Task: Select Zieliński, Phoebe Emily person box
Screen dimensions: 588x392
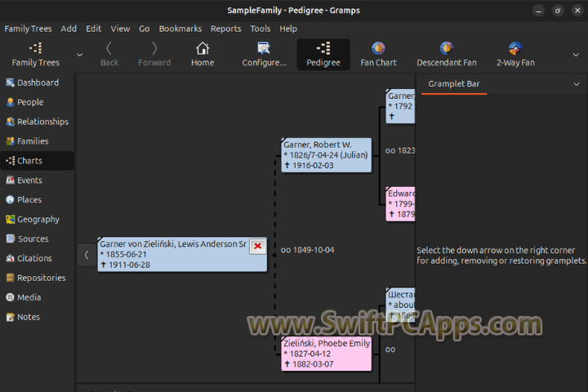Action: click(x=326, y=354)
